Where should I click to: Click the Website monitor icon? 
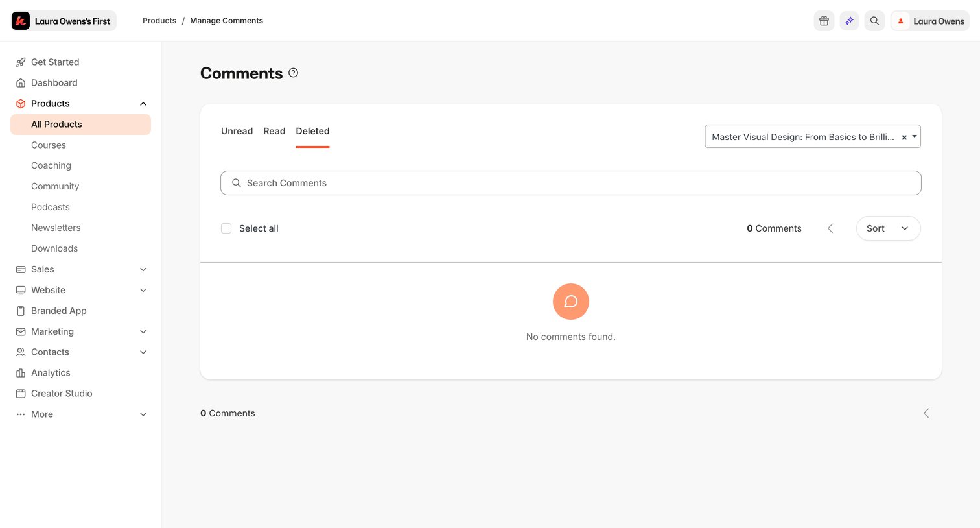coord(21,290)
